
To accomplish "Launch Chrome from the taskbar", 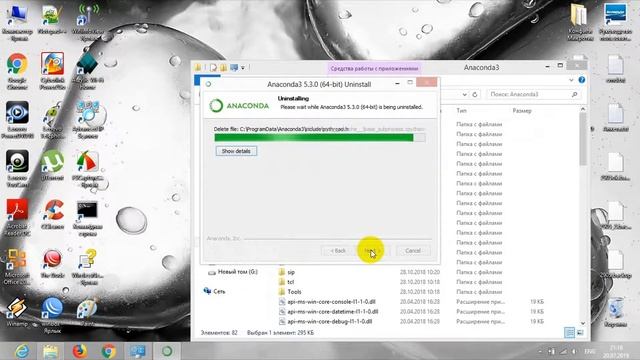I will click(x=109, y=351).
